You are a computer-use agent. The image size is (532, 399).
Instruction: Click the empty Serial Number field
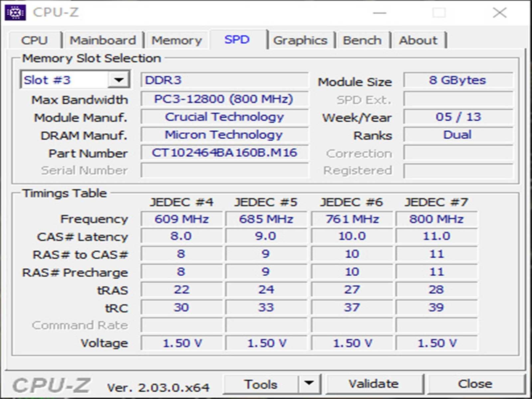(x=224, y=171)
